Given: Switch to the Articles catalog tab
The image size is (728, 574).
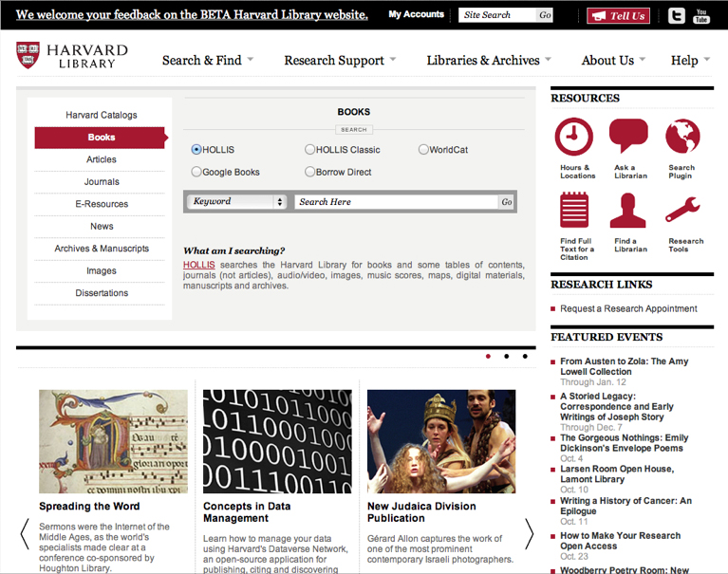Looking at the screenshot, I should pyautogui.click(x=102, y=159).
